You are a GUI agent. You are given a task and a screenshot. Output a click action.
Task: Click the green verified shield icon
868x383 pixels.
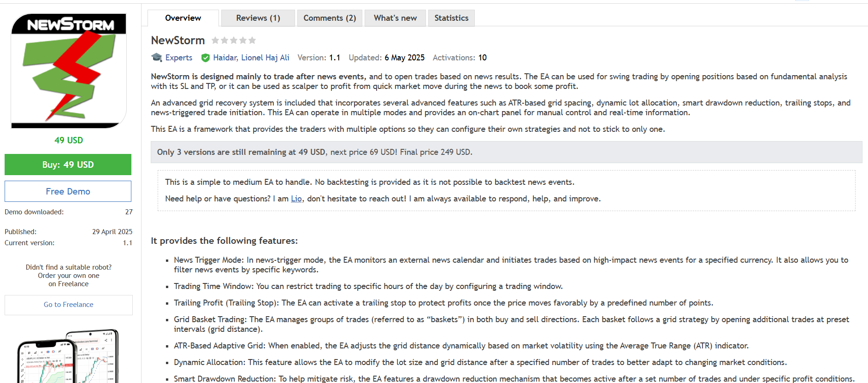click(206, 58)
